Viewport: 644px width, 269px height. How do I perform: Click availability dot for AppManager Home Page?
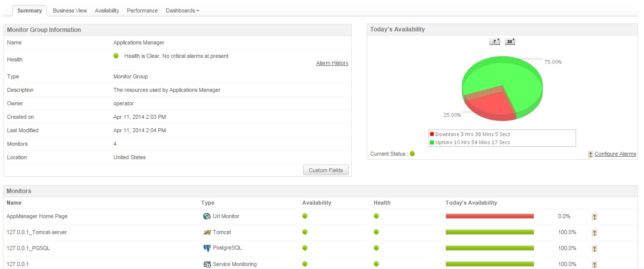[305, 216]
